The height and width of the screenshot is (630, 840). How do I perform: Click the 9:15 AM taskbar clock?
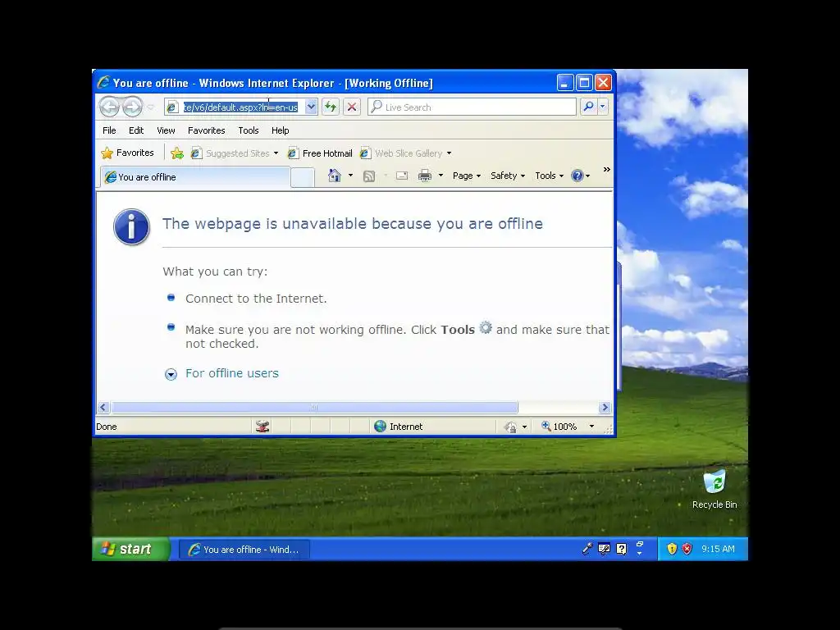point(718,549)
